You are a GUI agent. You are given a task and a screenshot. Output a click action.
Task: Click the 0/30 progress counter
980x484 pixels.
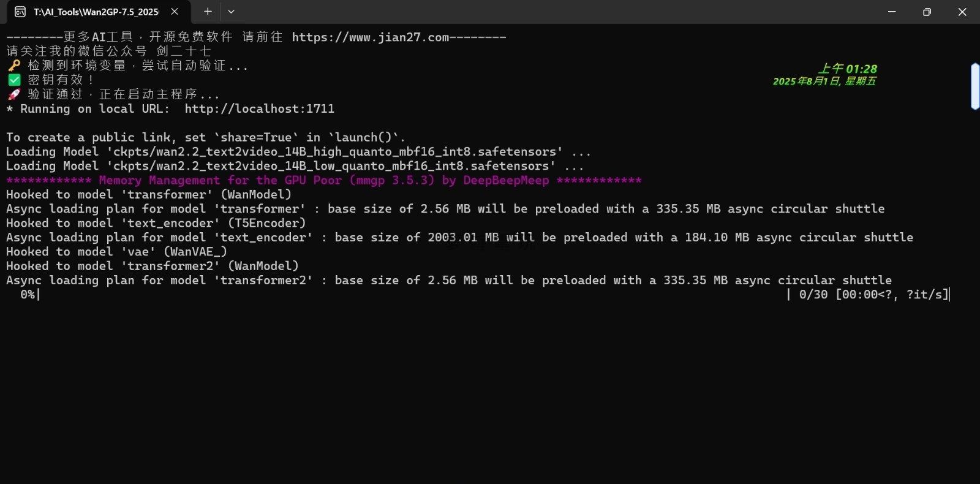[813, 295]
